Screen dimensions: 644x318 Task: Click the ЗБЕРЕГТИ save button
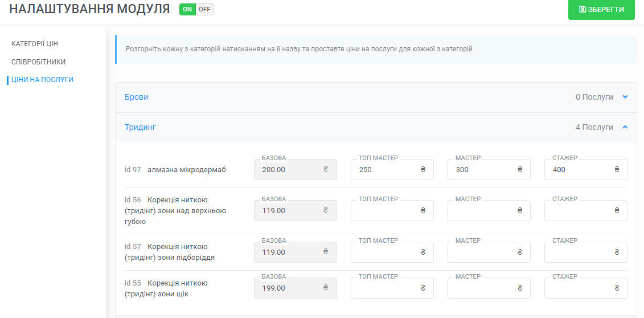point(601,10)
